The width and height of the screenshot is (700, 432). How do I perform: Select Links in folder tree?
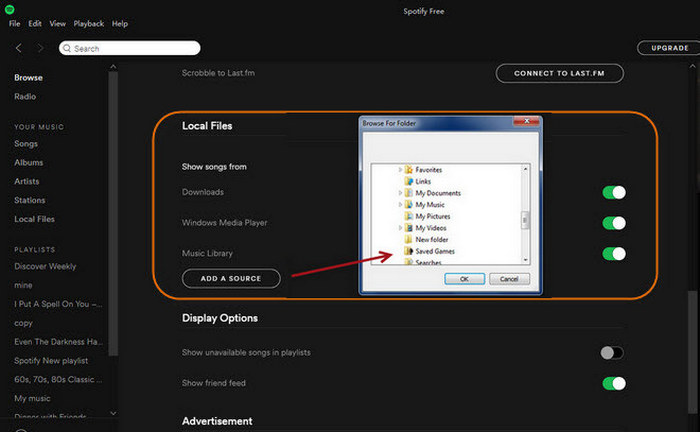423,181
